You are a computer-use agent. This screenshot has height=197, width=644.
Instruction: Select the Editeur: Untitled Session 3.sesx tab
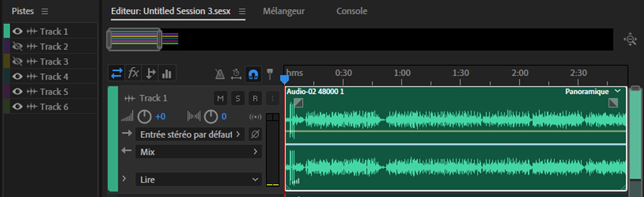click(x=171, y=11)
